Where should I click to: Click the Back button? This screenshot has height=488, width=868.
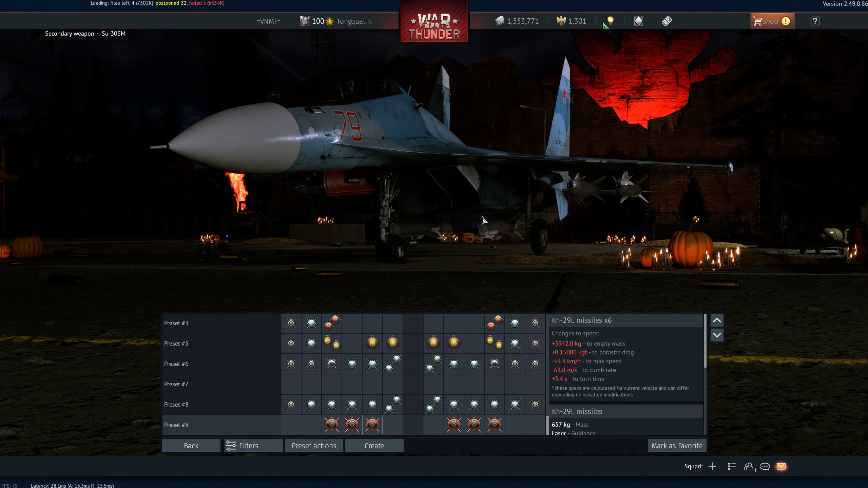click(191, 446)
